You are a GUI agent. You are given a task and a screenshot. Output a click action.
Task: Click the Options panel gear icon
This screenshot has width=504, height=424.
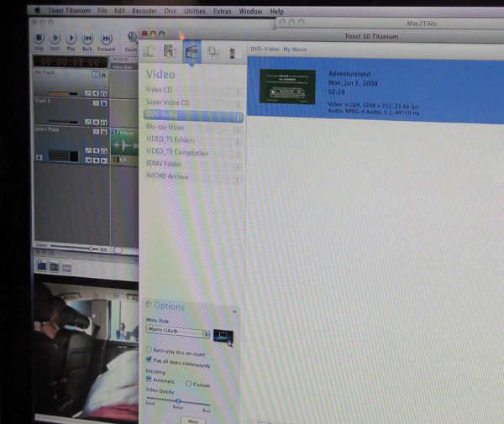[149, 304]
